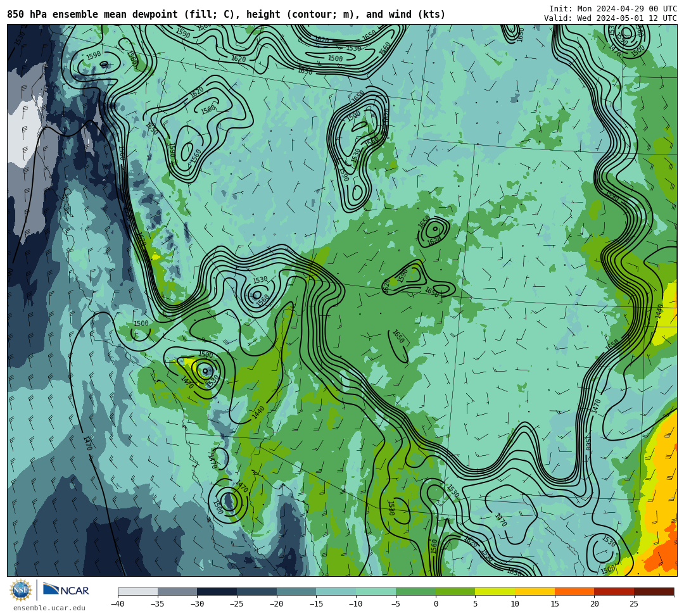The image size is (684, 616).
Task: Click the plot title text beginning '850 hPa ensemble mean dewpoint'
Action: [226, 15]
